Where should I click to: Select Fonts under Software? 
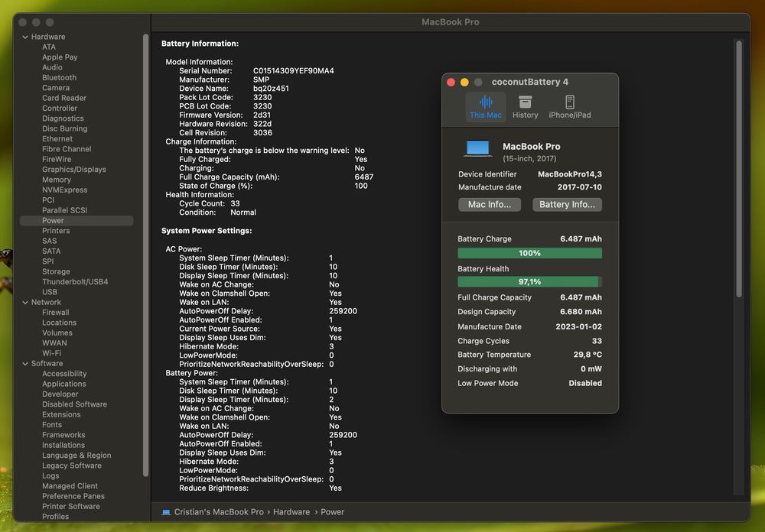52,425
